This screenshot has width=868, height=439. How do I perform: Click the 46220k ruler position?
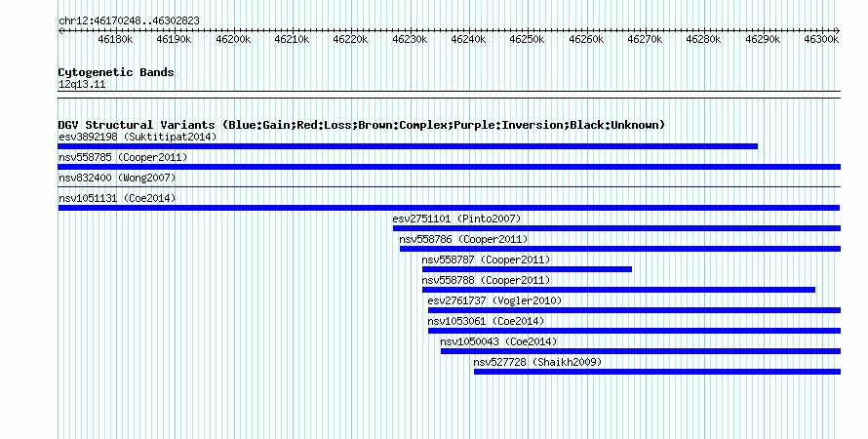(x=350, y=40)
